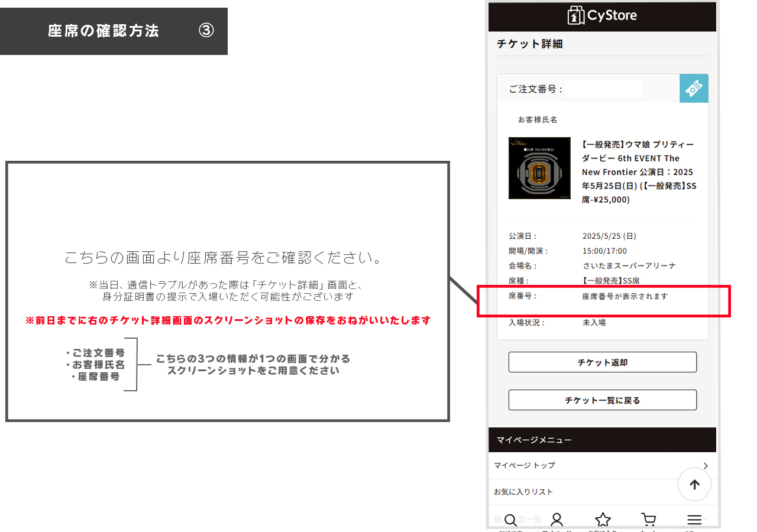Expand the chevron on マイページ トップ row
Viewport: 757px width, 532px height.
coord(706,466)
